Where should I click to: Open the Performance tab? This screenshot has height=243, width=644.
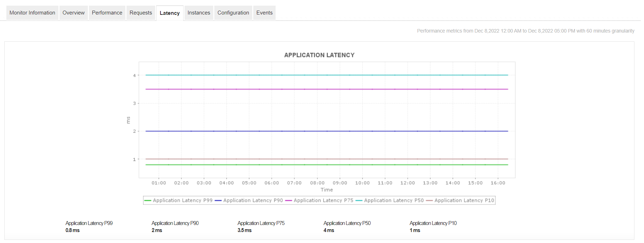click(x=107, y=13)
